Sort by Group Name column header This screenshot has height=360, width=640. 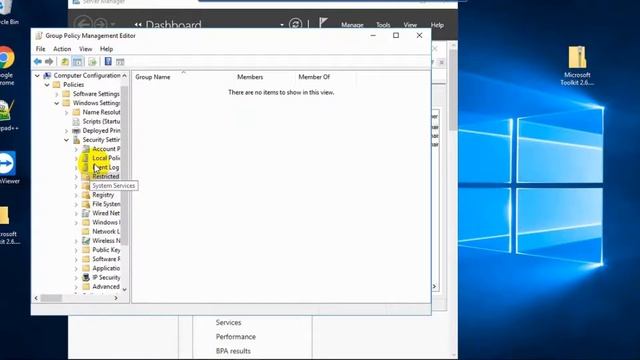coord(153,77)
